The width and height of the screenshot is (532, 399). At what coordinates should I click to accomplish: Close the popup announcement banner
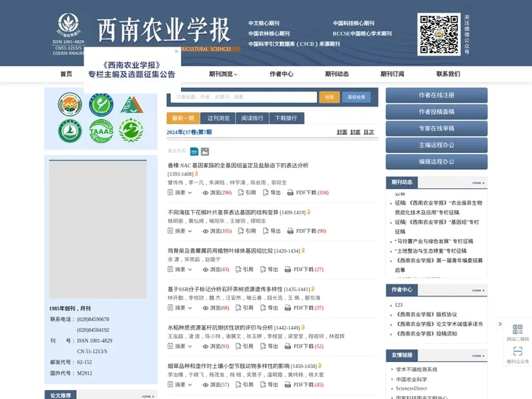[177, 51]
